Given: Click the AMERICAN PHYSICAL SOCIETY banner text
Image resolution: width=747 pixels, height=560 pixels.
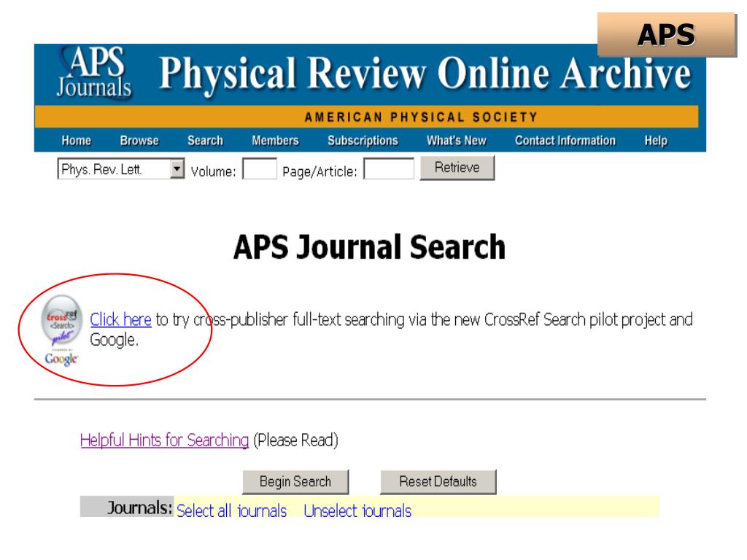Looking at the screenshot, I should (x=421, y=117).
